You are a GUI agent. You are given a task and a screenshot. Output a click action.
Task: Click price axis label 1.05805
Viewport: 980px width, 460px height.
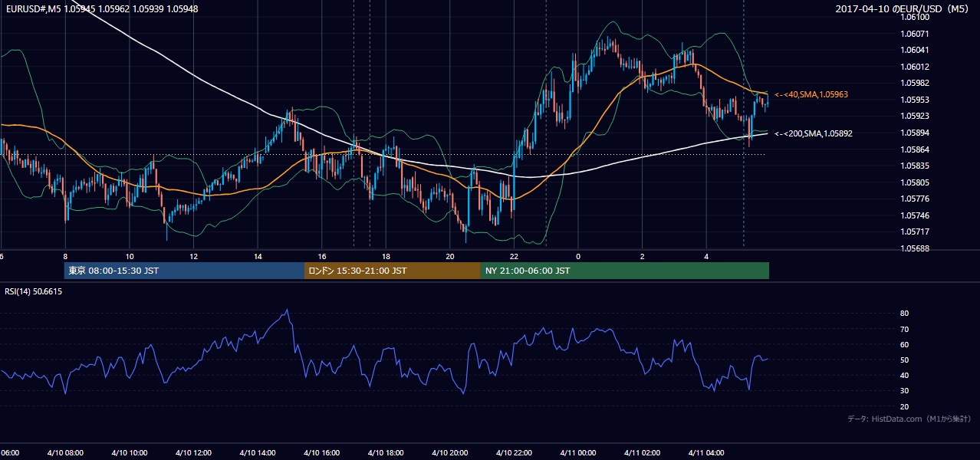click(915, 182)
